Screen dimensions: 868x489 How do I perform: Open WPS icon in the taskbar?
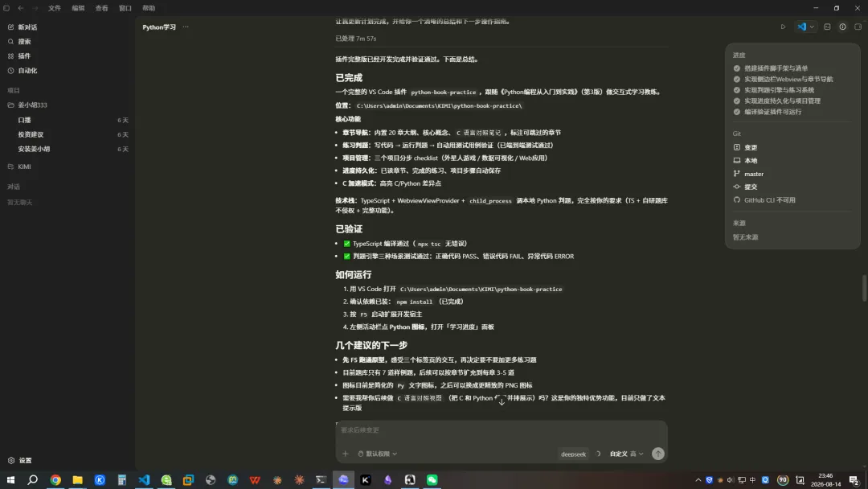click(255, 480)
